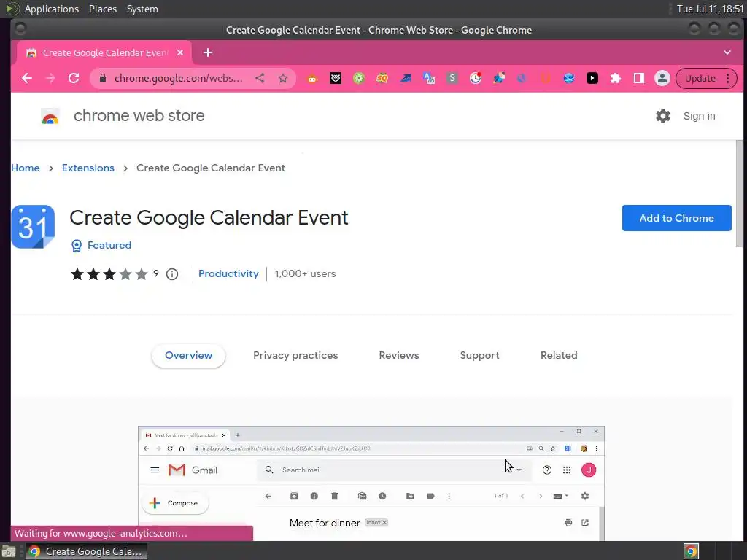Click the lock icon in the address bar
Image resolution: width=747 pixels, height=560 pixels.
[x=102, y=78]
